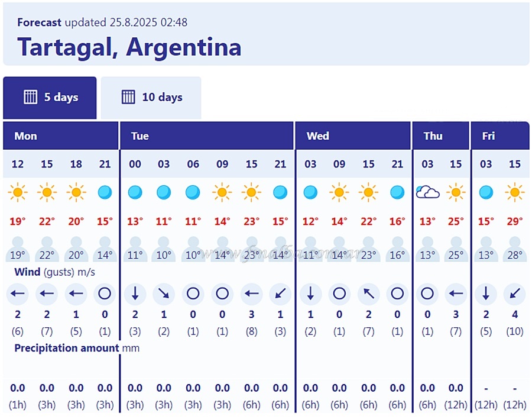Switch to the 5 days forecast tab
532x419 pixels.
[x=50, y=98]
